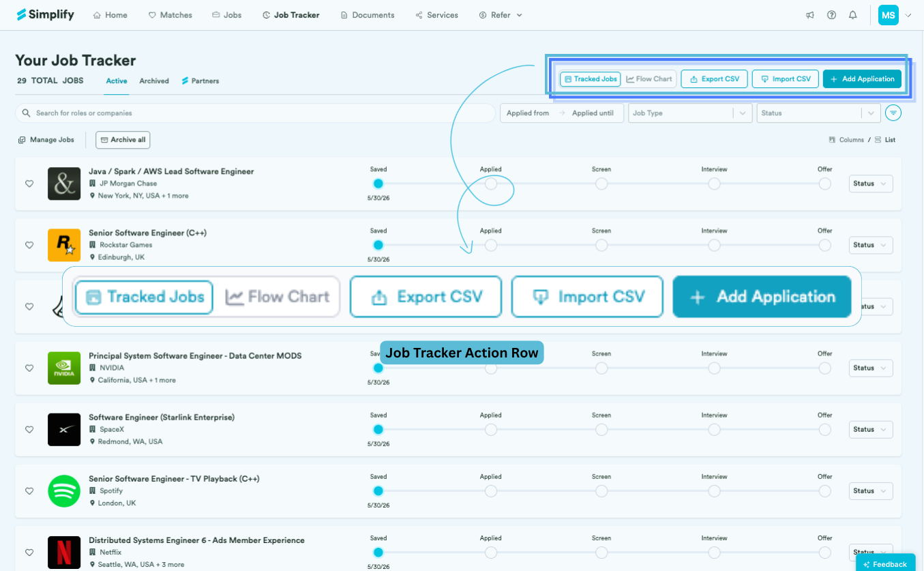Image resolution: width=924 pixels, height=571 pixels.
Task: Open Software Engineer (Starlink Enterprise) job title
Action: 162,417
